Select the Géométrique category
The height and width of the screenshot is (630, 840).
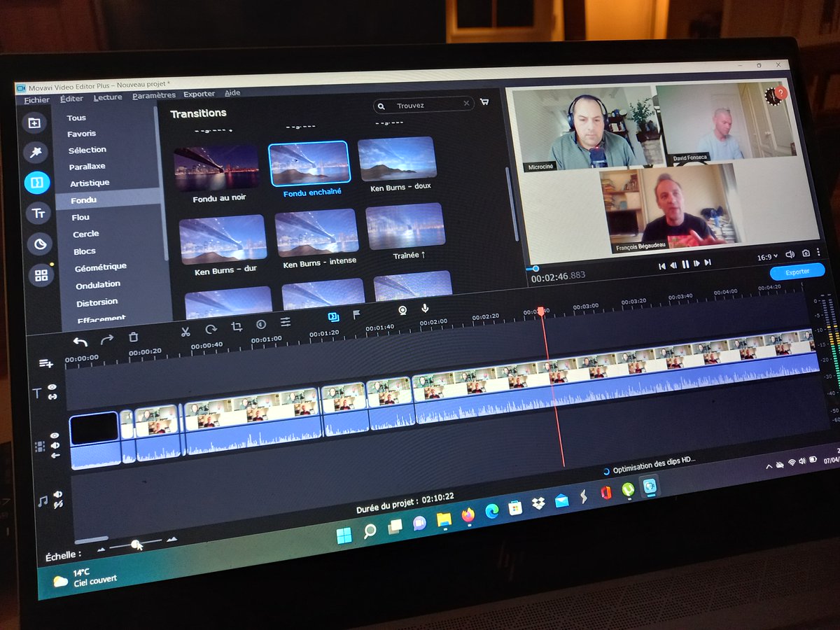tap(100, 267)
